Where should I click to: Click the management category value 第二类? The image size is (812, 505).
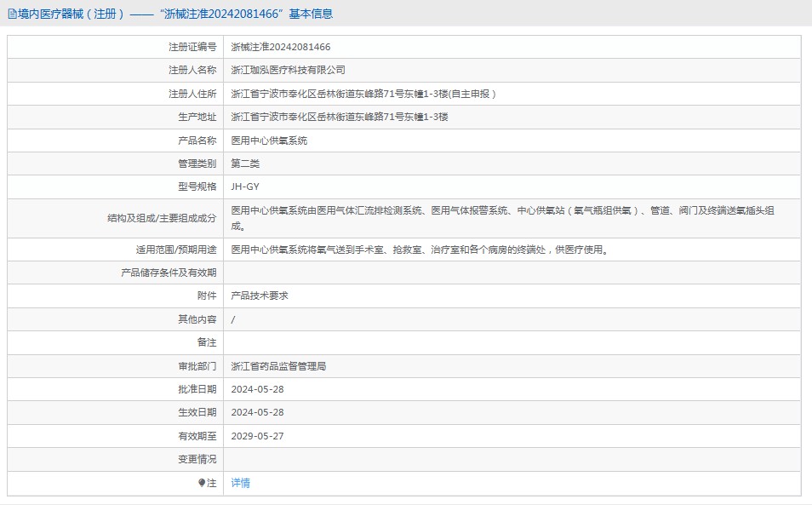click(x=245, y=164)
